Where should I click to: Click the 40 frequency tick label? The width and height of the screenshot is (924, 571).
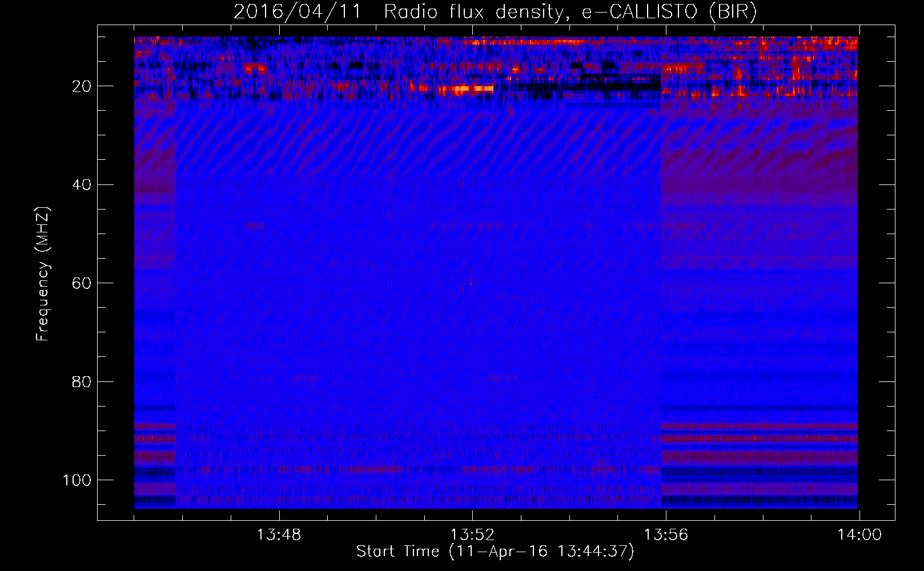pyautogui.click(x=82, y=185)
